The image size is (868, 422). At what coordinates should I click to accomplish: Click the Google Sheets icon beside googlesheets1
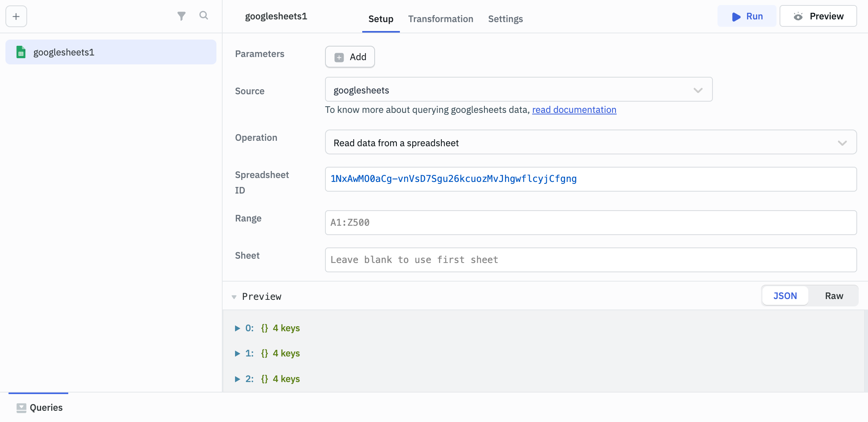(x=21, y=52)
